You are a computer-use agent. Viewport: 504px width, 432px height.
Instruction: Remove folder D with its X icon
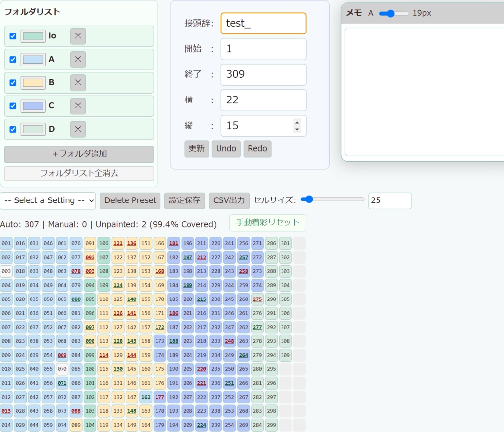(x=78, y=129)
